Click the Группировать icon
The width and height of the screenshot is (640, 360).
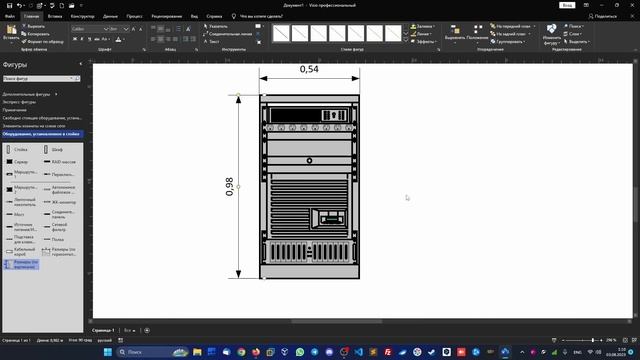coord(508,42)
